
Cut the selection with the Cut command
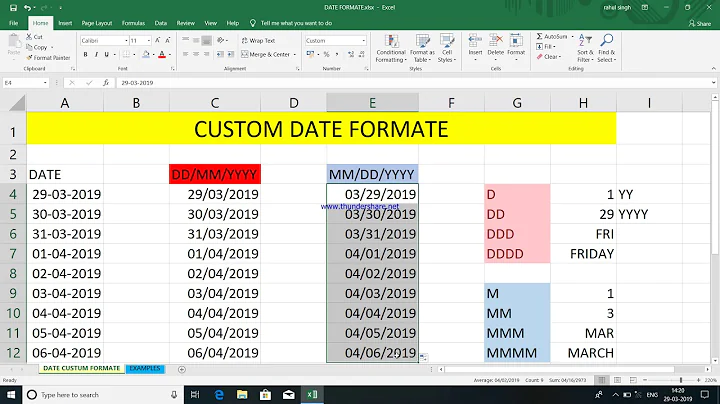click(x=34, y=37)
